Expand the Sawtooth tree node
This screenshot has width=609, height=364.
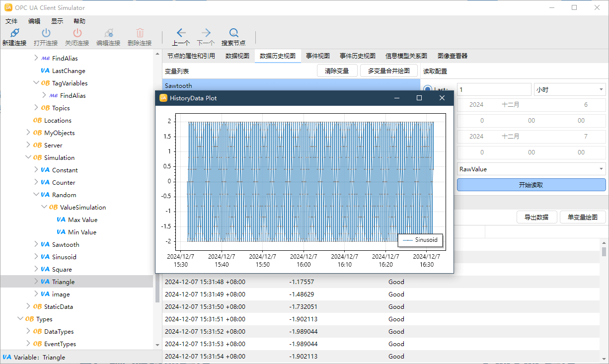point(36,244)
